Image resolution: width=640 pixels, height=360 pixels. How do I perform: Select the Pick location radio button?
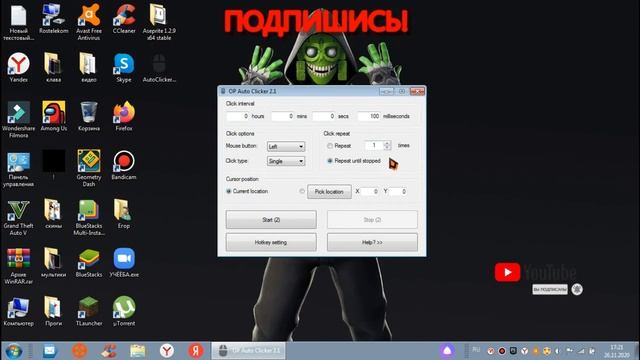point(302,191)
